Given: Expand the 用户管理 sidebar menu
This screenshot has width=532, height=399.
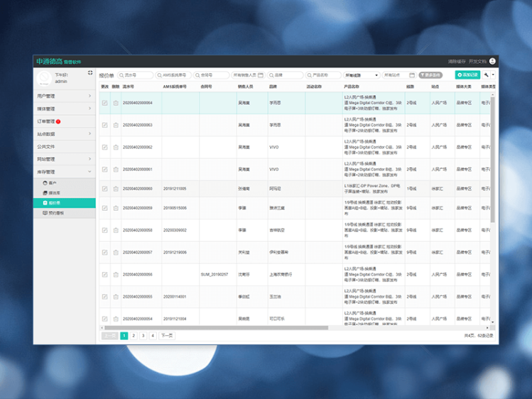Looking at the screenshot, I should (x=64, y=96).
